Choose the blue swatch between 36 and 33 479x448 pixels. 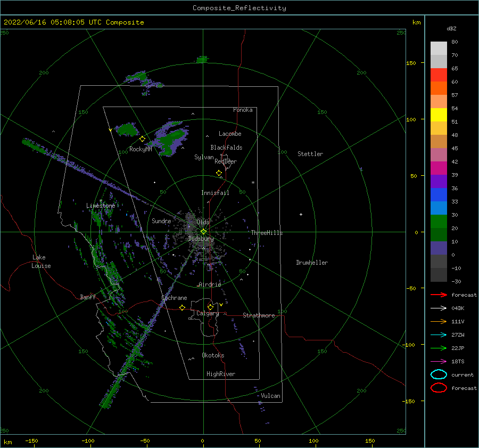pos(439,195)
